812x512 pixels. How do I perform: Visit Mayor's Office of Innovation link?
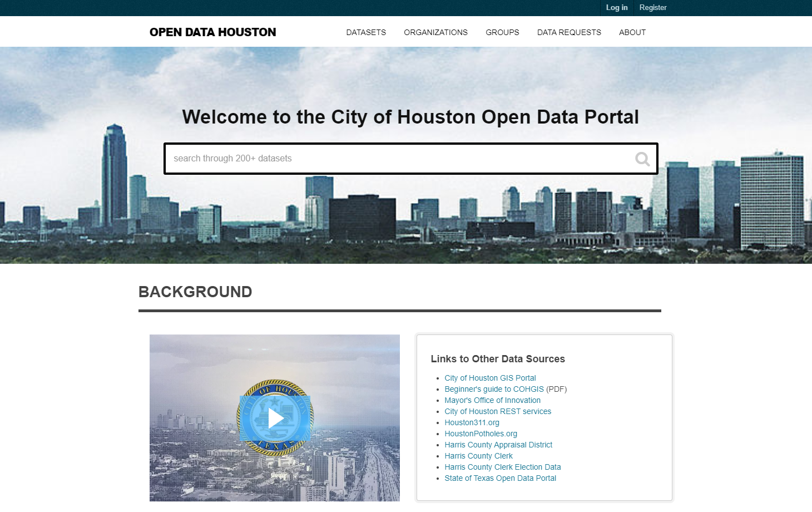tap(492, 400)
